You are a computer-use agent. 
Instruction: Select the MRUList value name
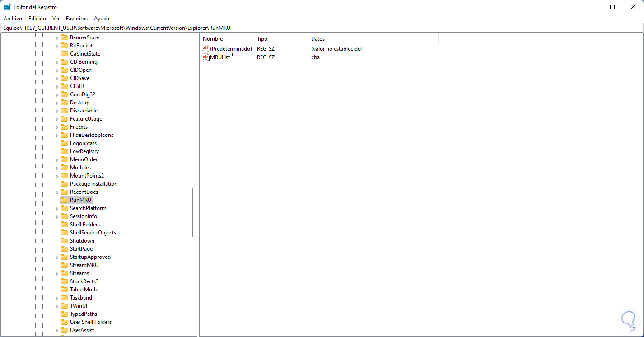click(x=220, y=57)
